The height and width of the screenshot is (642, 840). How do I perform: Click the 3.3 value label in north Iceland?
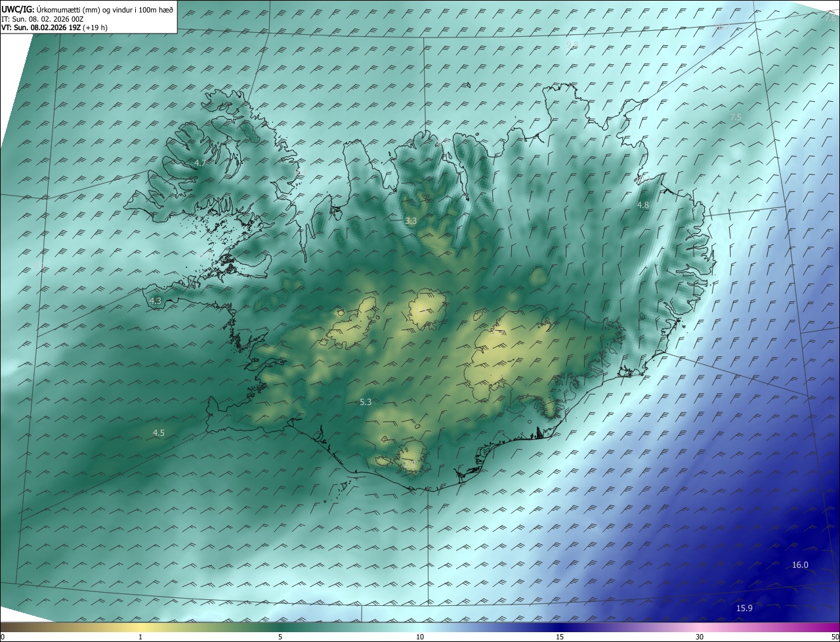pyautogui.click(x=411, y=221)
